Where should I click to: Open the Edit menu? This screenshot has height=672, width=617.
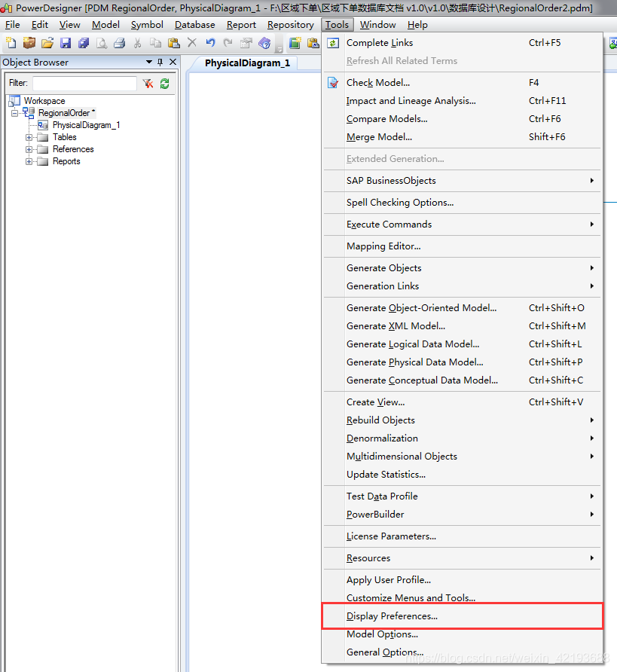coord(40,25)
